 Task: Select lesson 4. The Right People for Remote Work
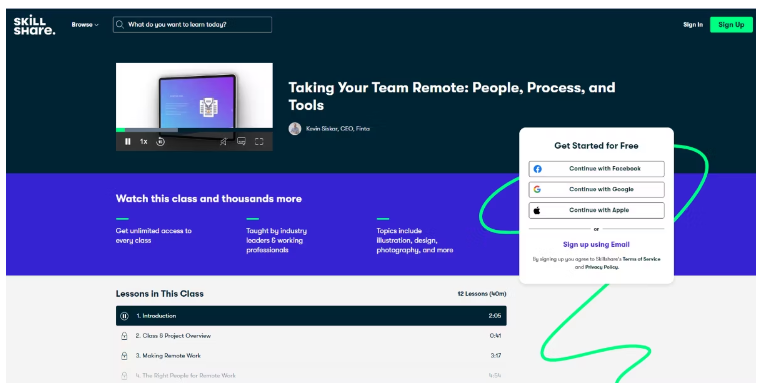311,376
